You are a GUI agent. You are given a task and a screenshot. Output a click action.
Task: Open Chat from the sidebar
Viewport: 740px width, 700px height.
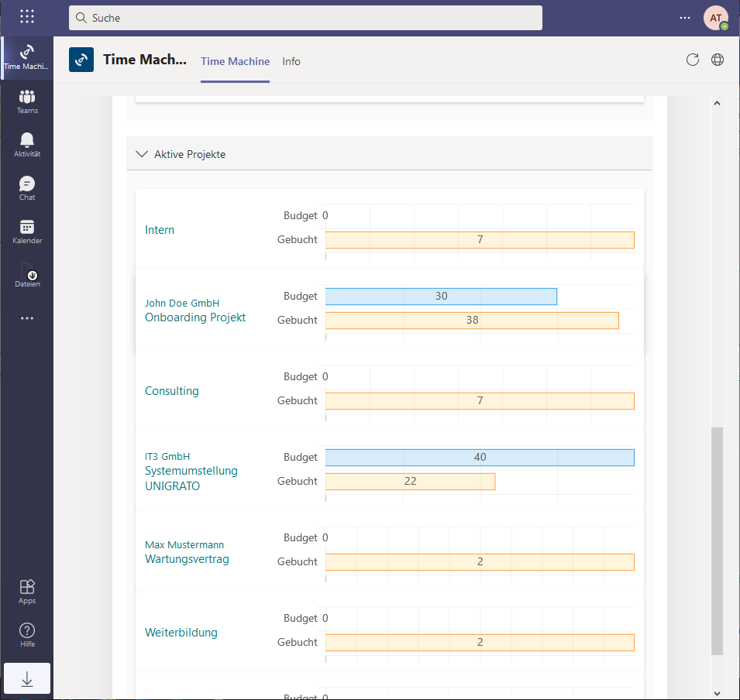pyautogui.click(x=27, y=188)
